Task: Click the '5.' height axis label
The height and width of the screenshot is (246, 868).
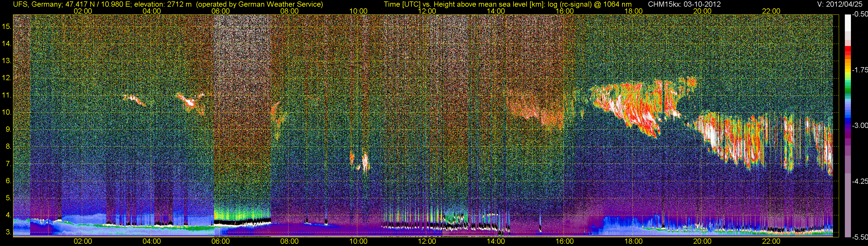Action: pos(9,198)
